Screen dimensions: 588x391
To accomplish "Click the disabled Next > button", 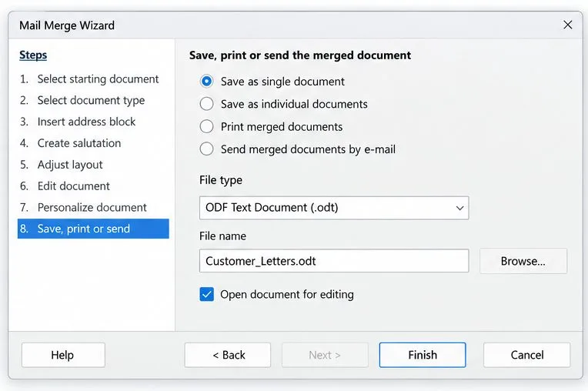I will 325,355.
